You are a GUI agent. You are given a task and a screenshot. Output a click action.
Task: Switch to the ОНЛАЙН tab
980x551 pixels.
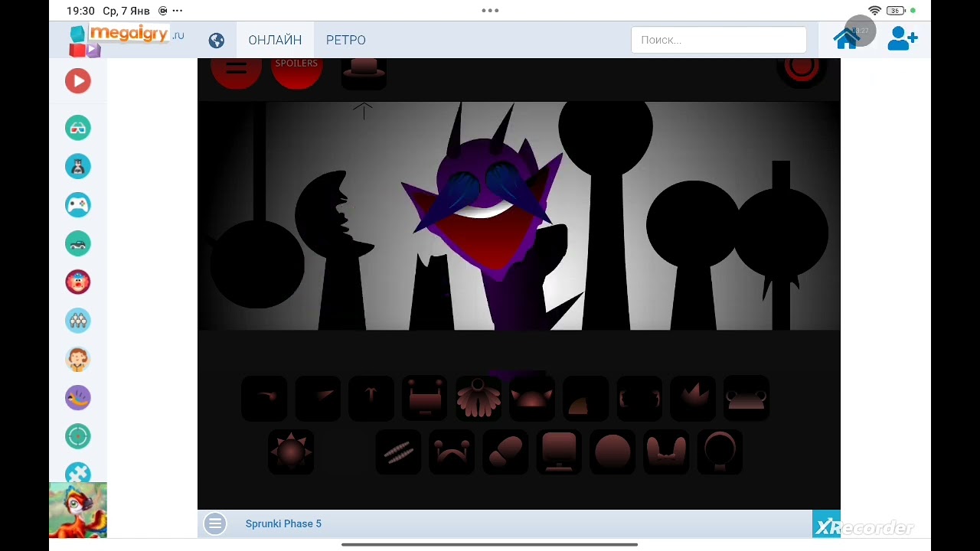(x=275, y=40)
